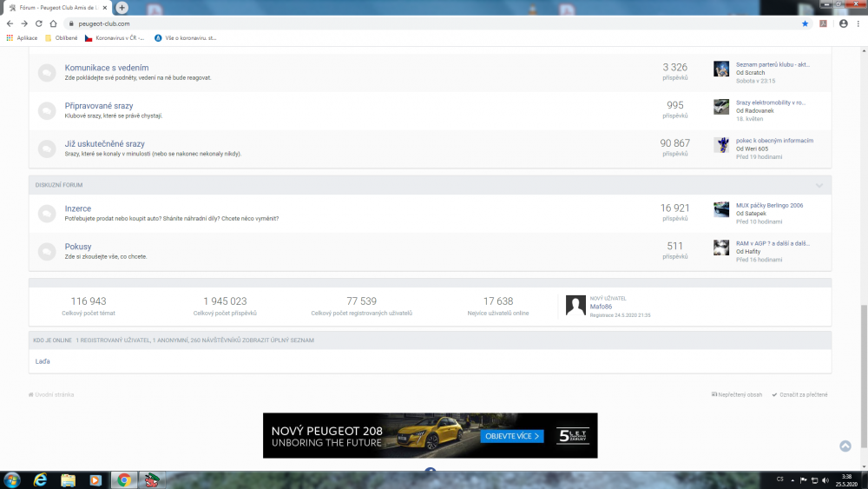The height and width of the screenshot is (489, 868).
Task: Launch Internet Explorer from the taskbar
Action: click(x=41, y=480)
